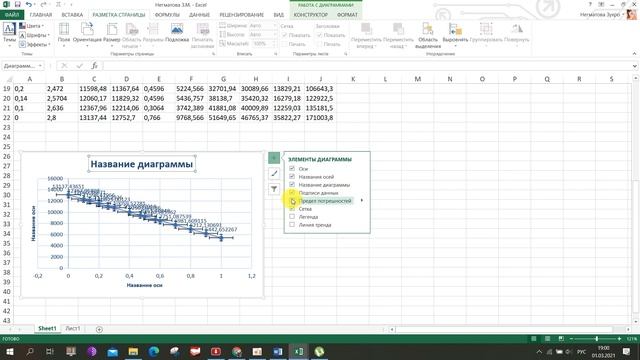Screen dimensions: 640x360
Task: Click zoom out minus button
Action: coord(571,339)
